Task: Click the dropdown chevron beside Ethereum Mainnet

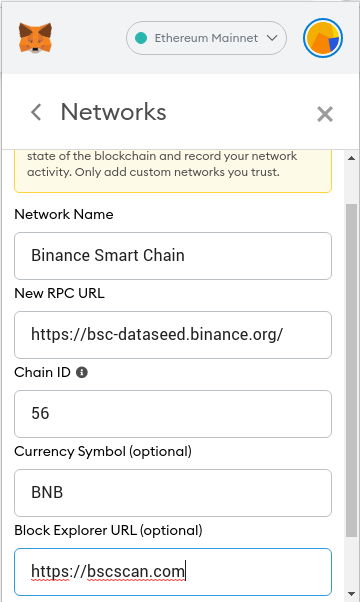Action: click(272, 38)
